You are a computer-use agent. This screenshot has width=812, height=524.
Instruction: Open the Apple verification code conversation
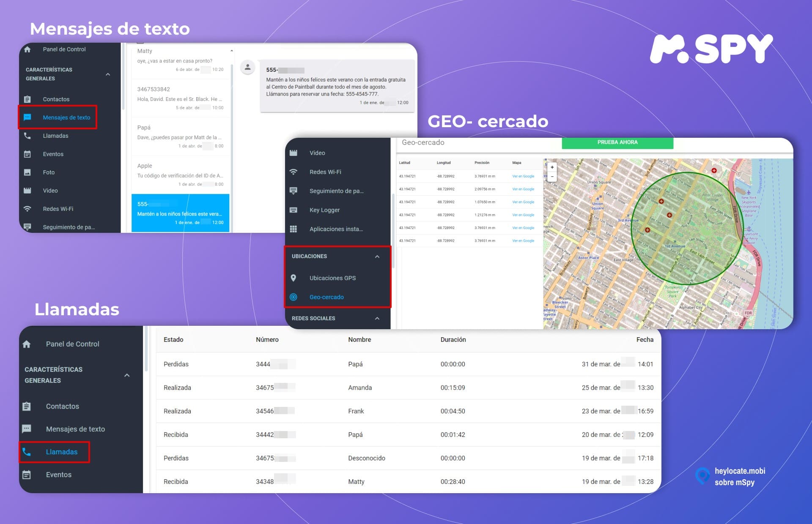click(x=181, y=175)
